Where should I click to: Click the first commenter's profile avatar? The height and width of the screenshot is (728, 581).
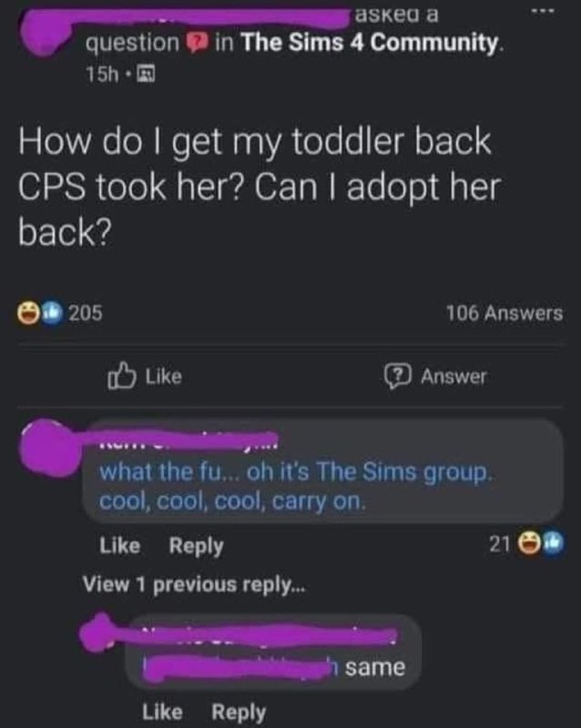coord(49,447)
